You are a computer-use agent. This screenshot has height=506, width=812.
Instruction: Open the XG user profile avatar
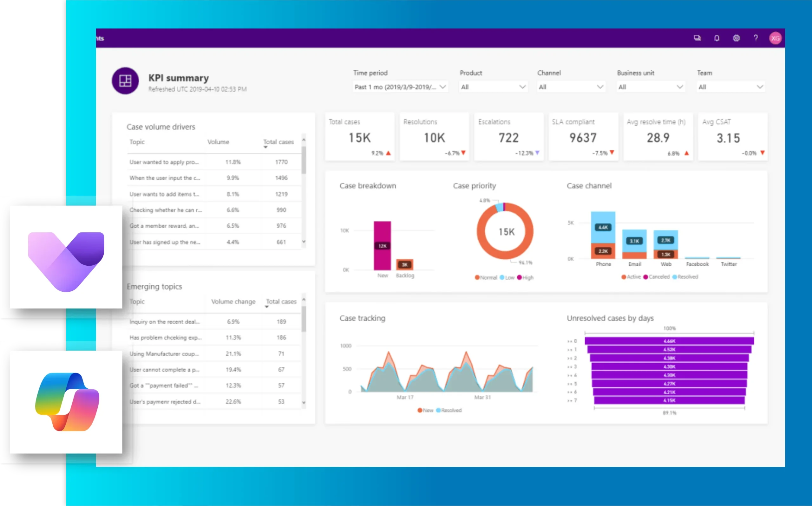(x=775, y=38)
